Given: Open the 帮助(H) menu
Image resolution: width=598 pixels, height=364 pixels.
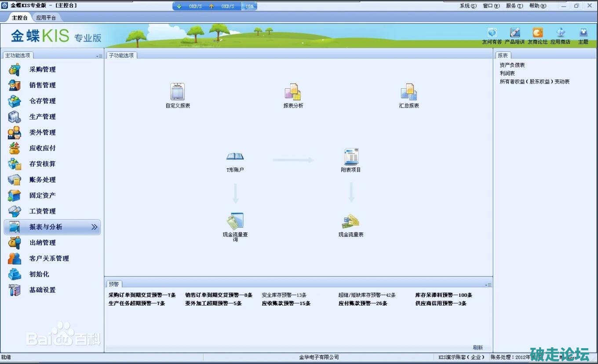Looking at the screenshot, I should pos(537,6).
